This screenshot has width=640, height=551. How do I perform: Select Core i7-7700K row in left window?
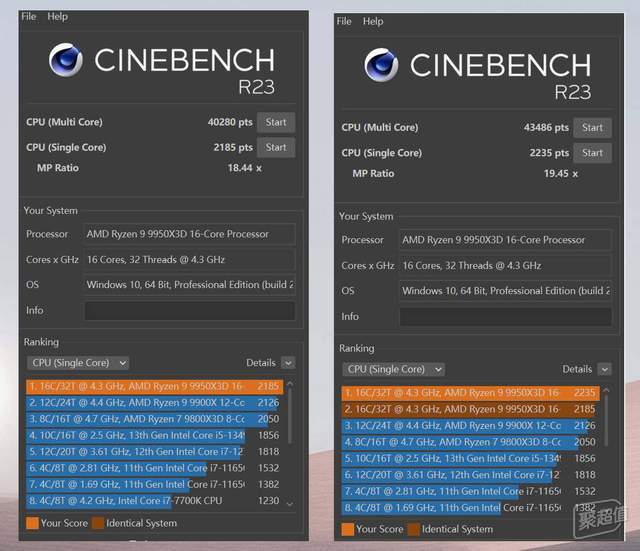point(154,501)
